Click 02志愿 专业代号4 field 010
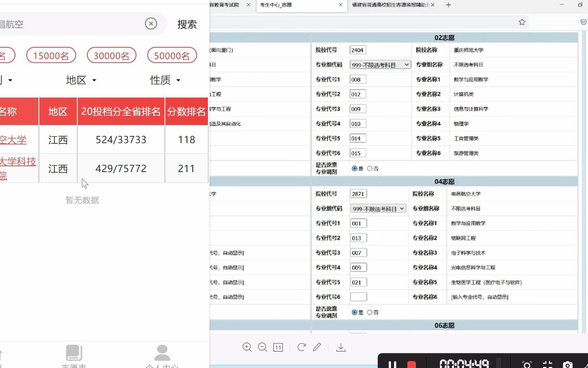The width and height of the screenshot is (588, 368). 358,124
